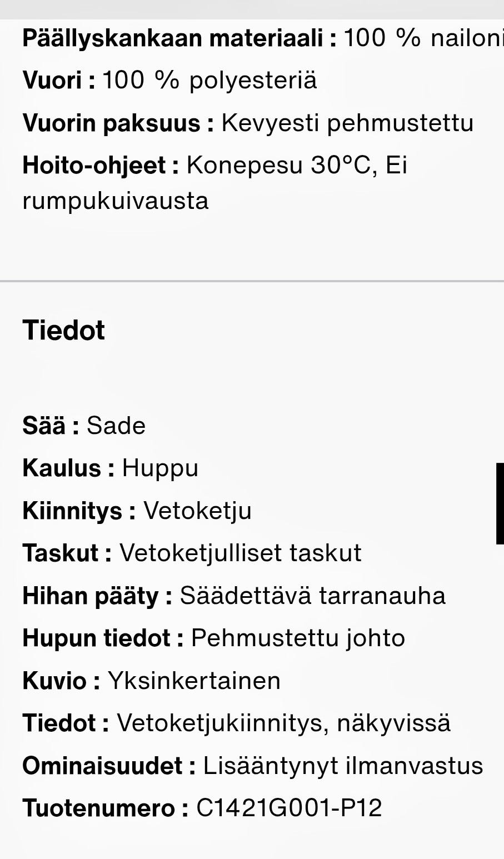Screen dimensions: 504x859
Task: Select the Vetoketju fastening value
Action: click(x=197, y=511)
